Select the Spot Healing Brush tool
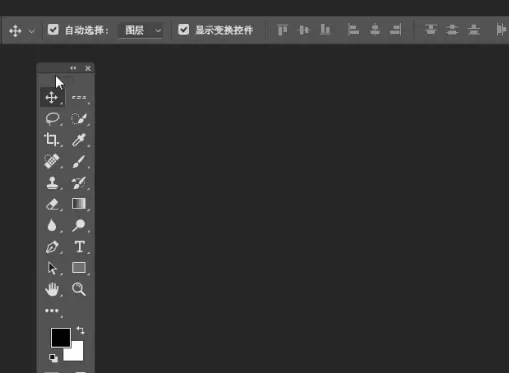This screenshot has height=373, width=509. pyautogui.click(x=52, y=161)
